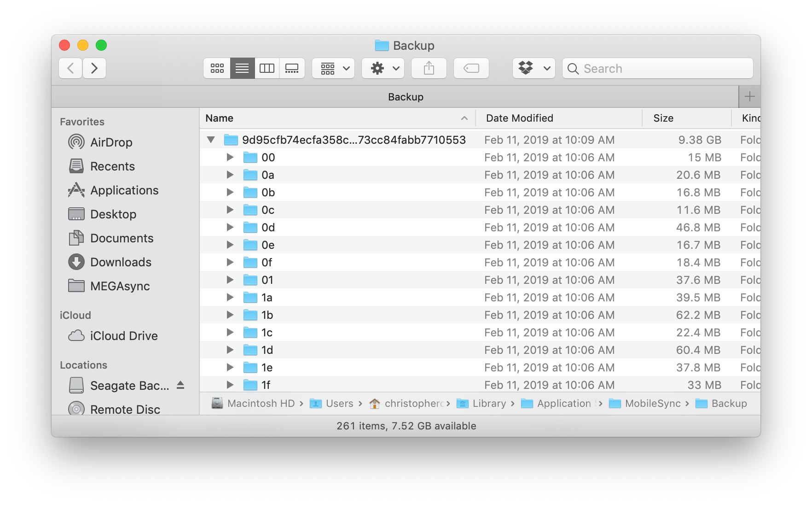Screen dimensions: 812x505
Task: Open the gear Action menu
Action: (383, 68)
